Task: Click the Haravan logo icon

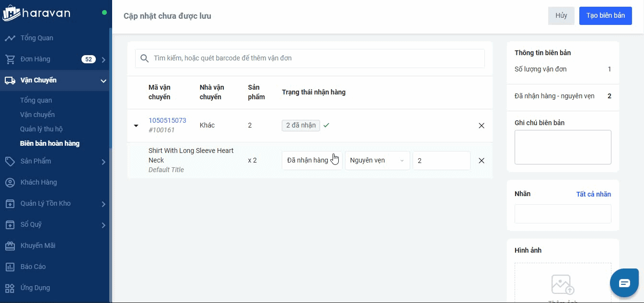Action: (x=11, y=13)
